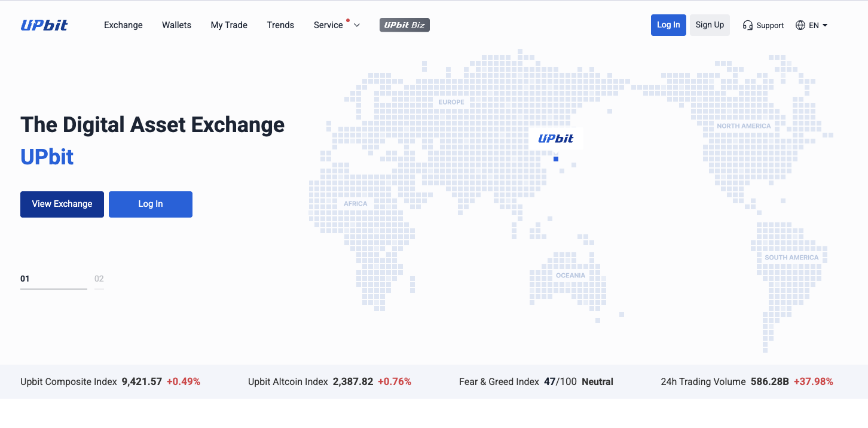This screenshot has width=868, height=428.
Task: Click Upbit Composite Index value 9,421.57
Action: pyautogui.click(x=142, y=381)
